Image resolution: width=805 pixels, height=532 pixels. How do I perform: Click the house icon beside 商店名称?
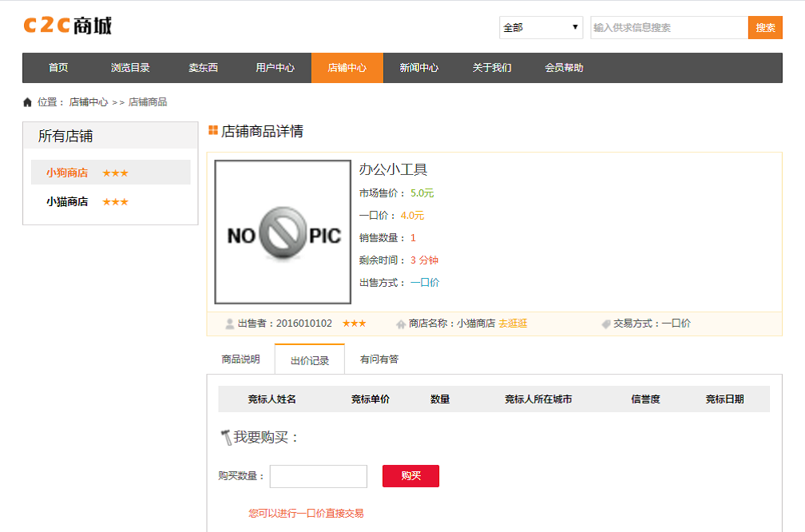pos(399,323)
